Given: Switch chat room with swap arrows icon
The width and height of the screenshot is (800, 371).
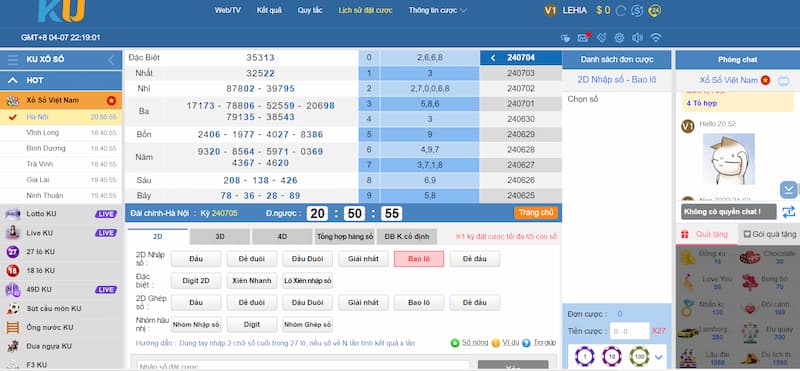Looking at the screenshot, I should (789, 211).
